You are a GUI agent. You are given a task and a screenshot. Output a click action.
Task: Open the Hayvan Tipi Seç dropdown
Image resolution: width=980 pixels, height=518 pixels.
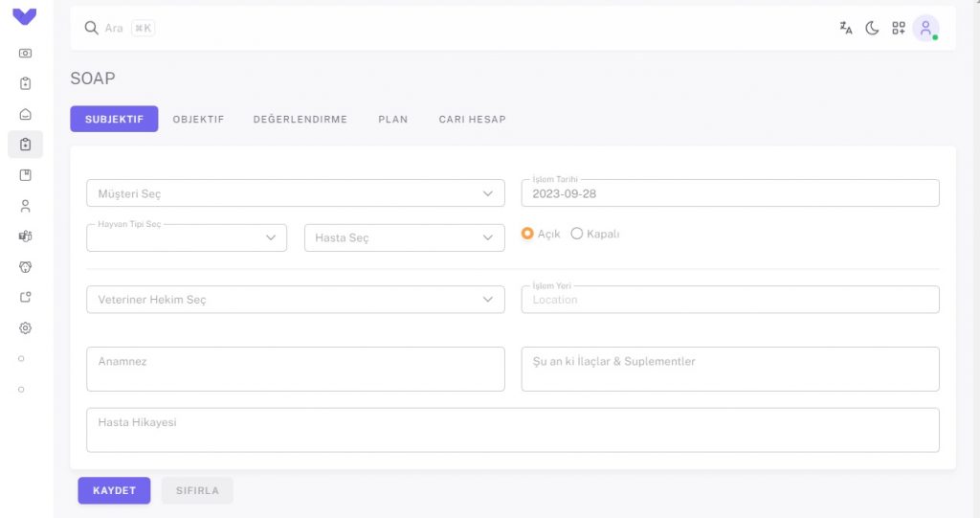[187, 237]
